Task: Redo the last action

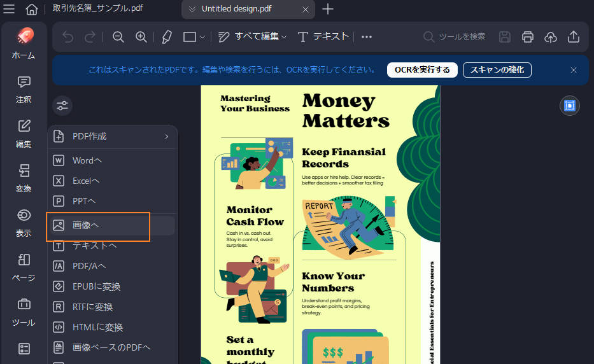Action: (90, 37)
